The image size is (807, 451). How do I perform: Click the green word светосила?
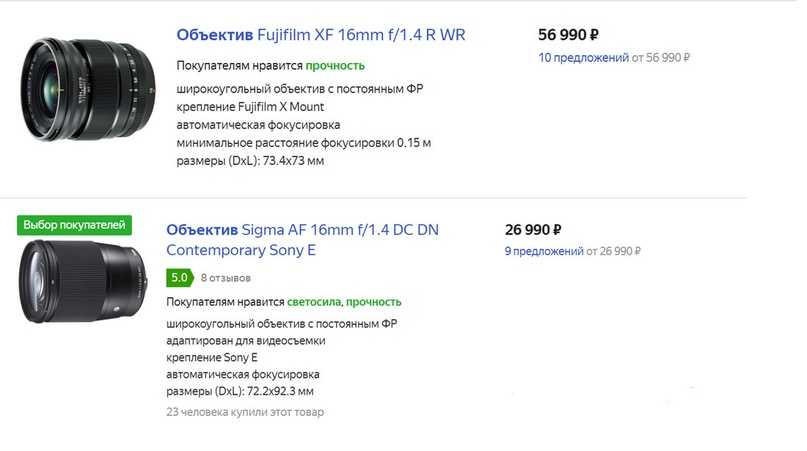(x=315, y=301)
